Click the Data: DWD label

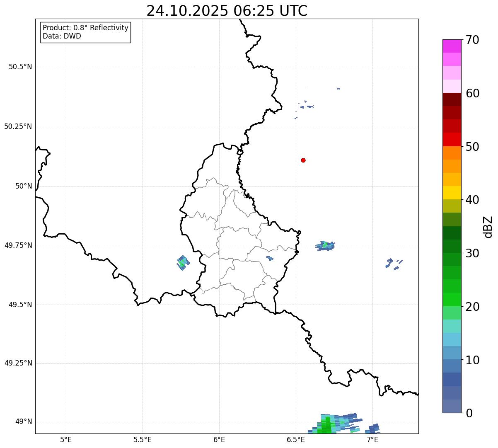tap(62, 36)
